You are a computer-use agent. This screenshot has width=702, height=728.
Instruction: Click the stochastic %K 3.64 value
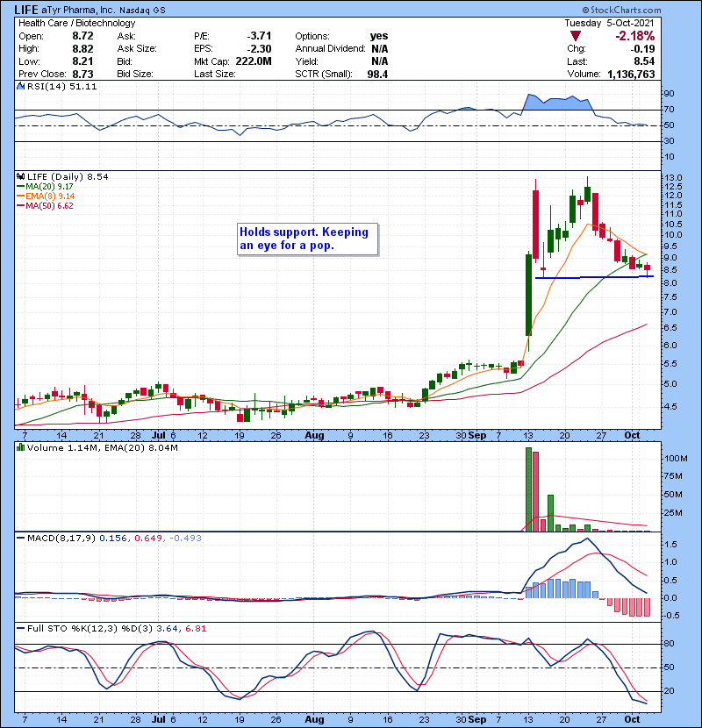(167, 628)
